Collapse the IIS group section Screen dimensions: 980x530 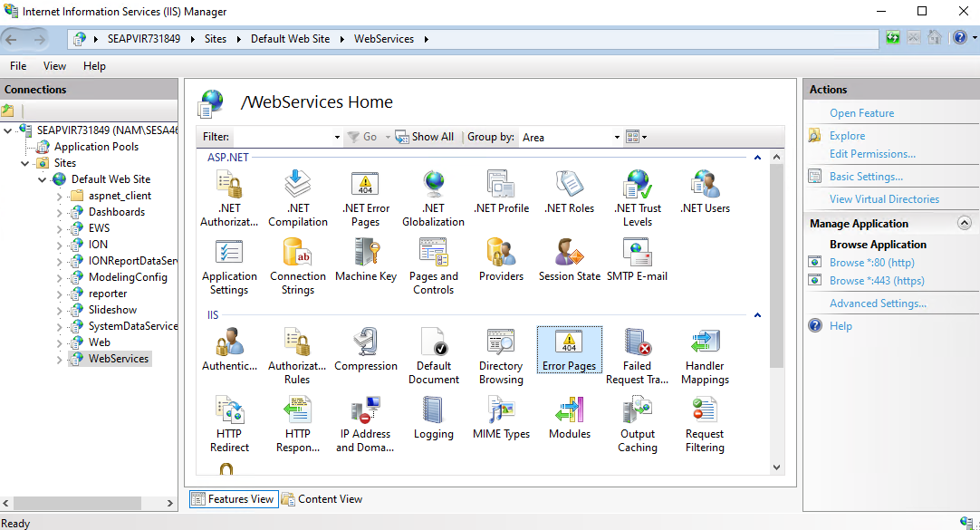[x=757, y=315]
